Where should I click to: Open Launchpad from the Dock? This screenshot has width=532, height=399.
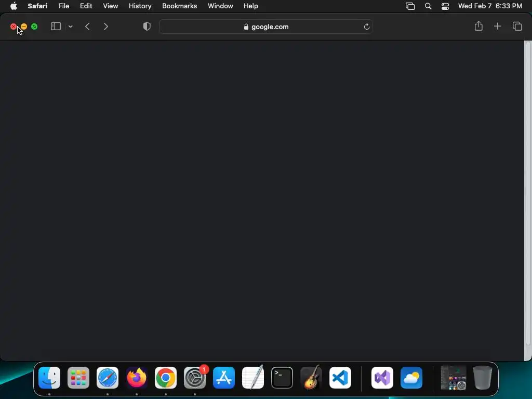pyautogui.click(x=78, y=378)
